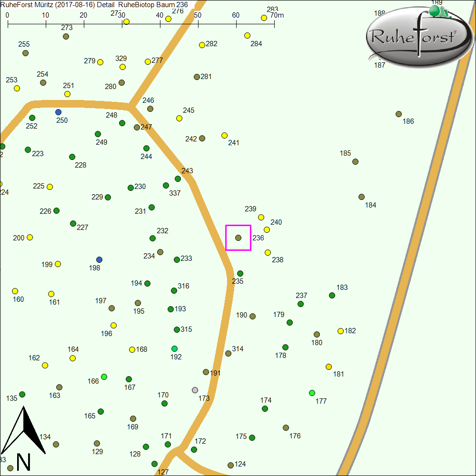Click dark green tree marker 235
Viewport: 476px width, 476px height.
click(x=240, y=274)
